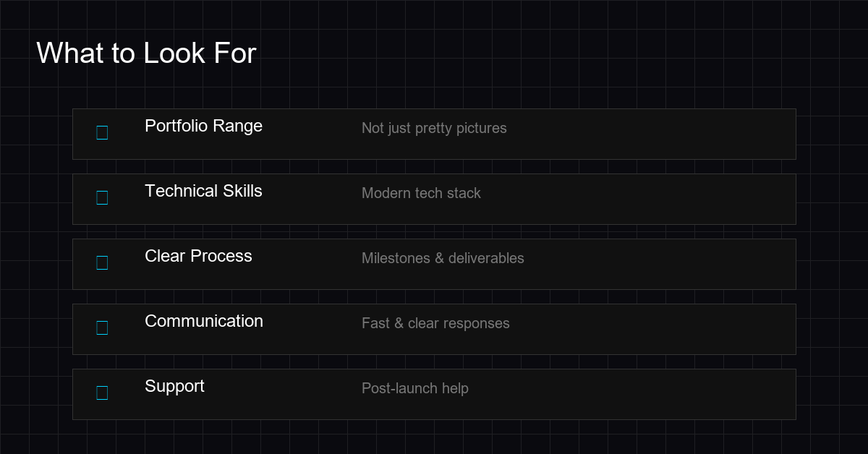Image resolution: width=868 pixels, height=454 pixels.
Task: Click the blue square icon beside Technical Skills
Action: [x=102, y=198]
